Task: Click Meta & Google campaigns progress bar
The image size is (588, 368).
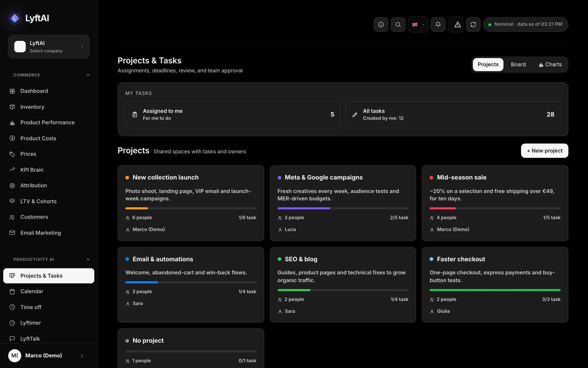Action: point(343,209)
